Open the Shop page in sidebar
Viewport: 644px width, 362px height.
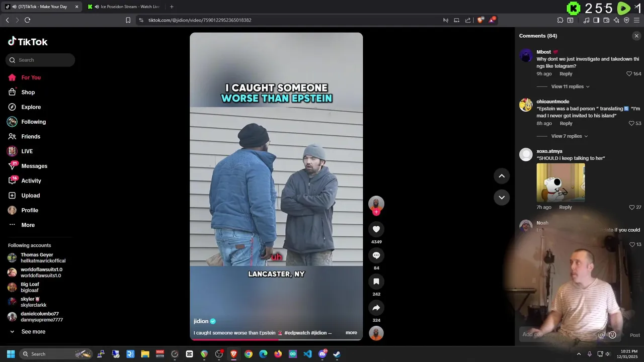click(x=28, y=92)
